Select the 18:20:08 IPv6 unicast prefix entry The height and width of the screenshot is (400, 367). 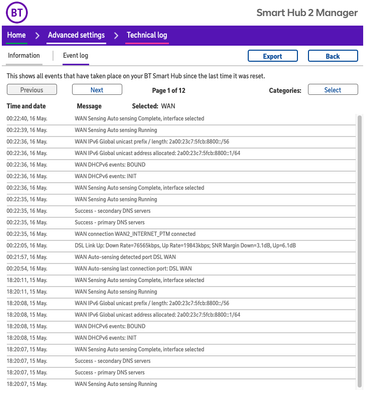(181, 303)
